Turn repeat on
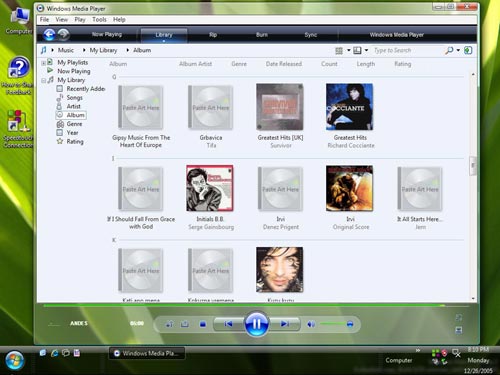The width and height of the screenshot is (500, 375). coord(185,324)
